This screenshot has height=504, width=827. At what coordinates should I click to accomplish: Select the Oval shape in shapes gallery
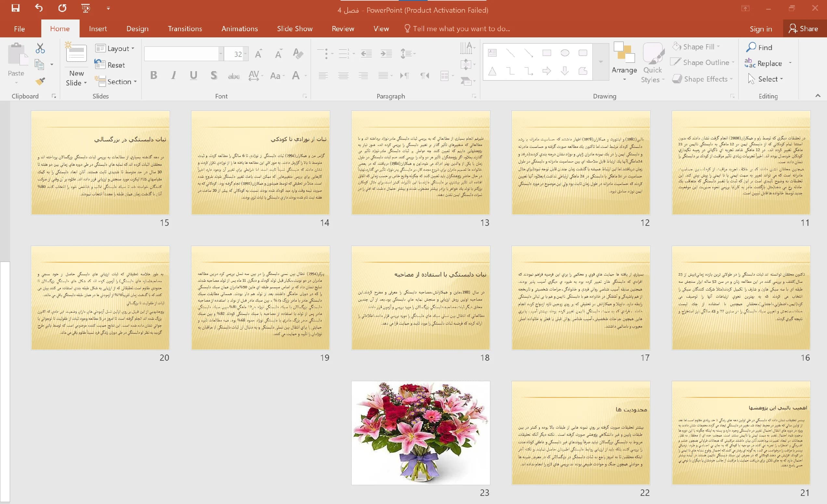(565, 53)
